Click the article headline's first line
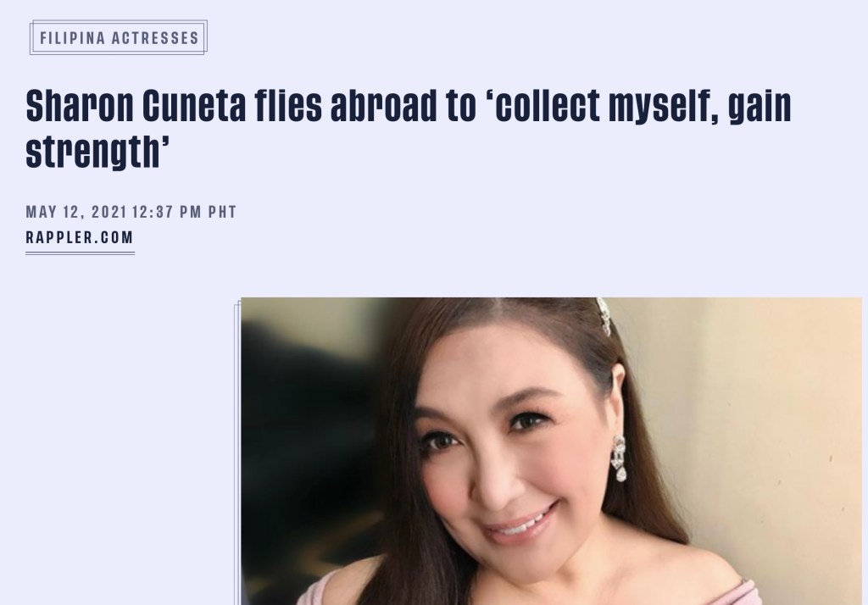Viewport: 868px width, 605px height. (409, 105)
